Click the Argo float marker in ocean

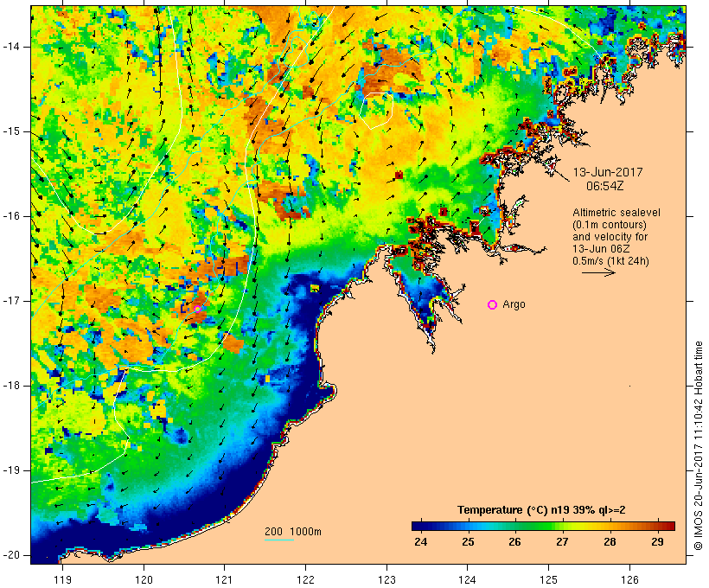pos(198,309)
